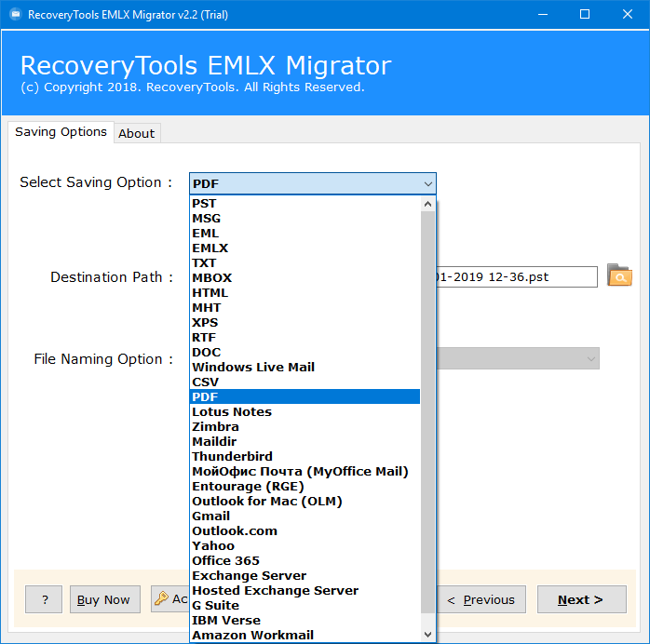This screenshot has width=650, height=644.
Task: Pick DOC saving format
Action: pyautogui.click(x=305, y=353)
